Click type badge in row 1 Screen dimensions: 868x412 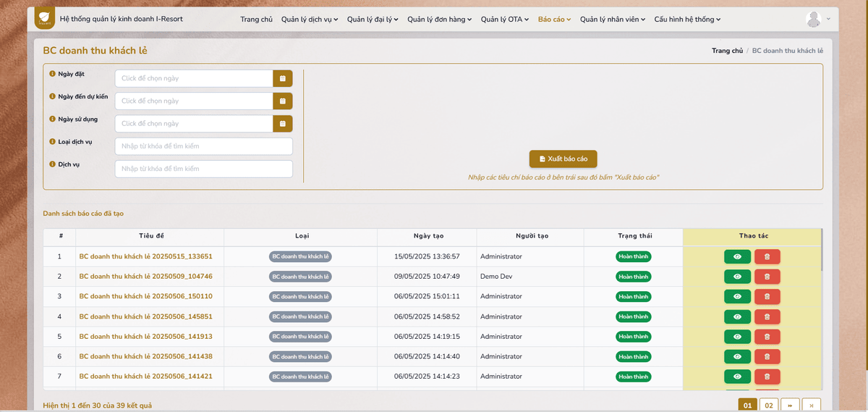pos(300,256)
